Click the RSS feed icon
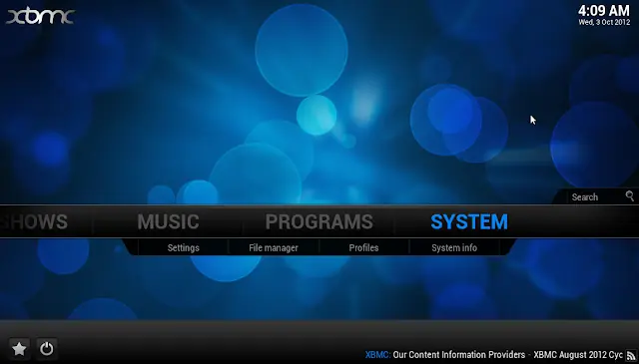The height and width of the screenshot is (364, 639). (631, 355)
